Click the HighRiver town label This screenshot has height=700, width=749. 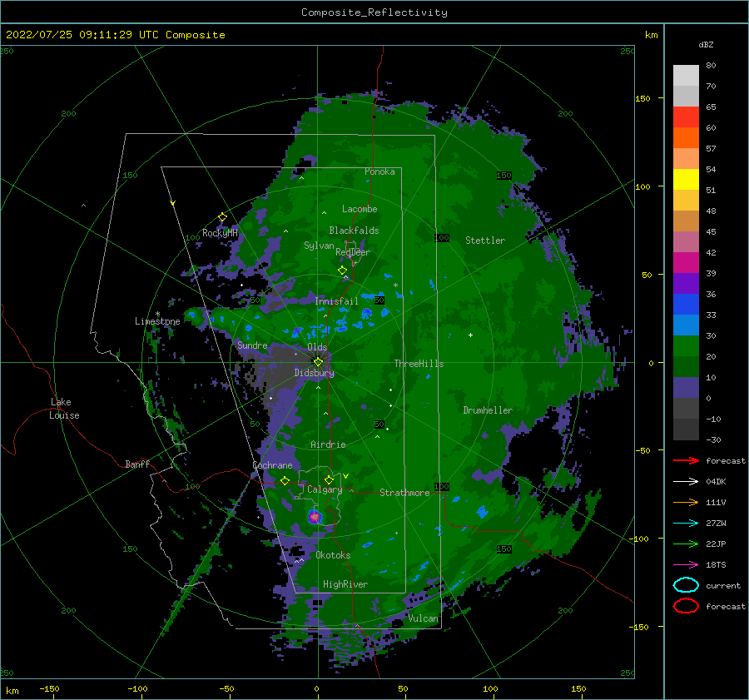[345, 584]
